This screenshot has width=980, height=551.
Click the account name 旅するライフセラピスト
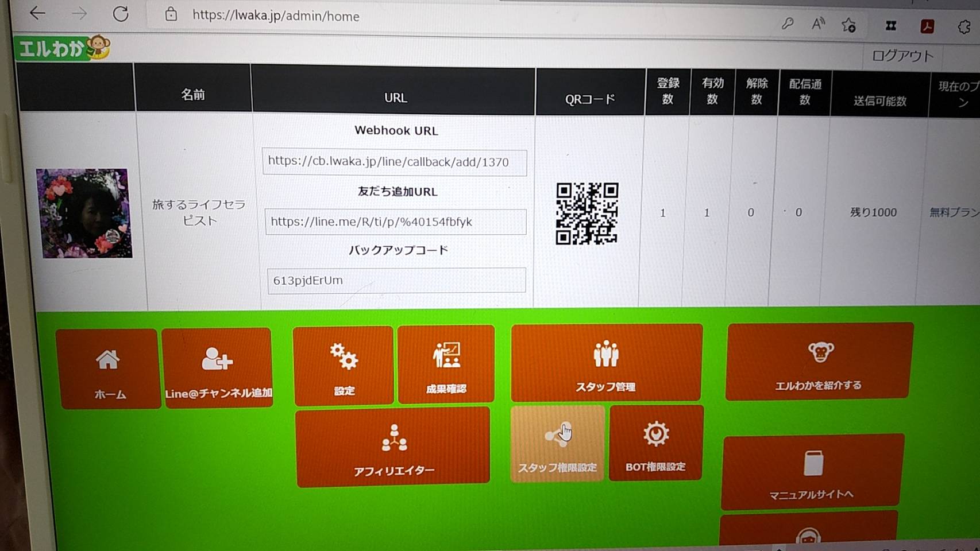coord(199,212)
